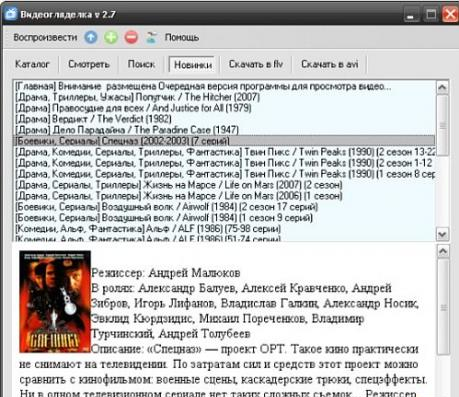Switch to the Каталог tab
The height and width of the screenshot is (397, 459).
(x=32, y=64)
